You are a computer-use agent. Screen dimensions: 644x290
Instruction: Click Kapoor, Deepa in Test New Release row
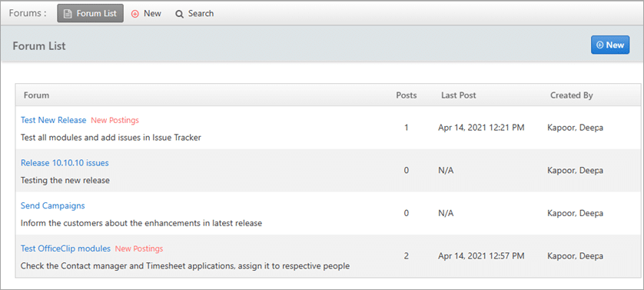(575, 128)
